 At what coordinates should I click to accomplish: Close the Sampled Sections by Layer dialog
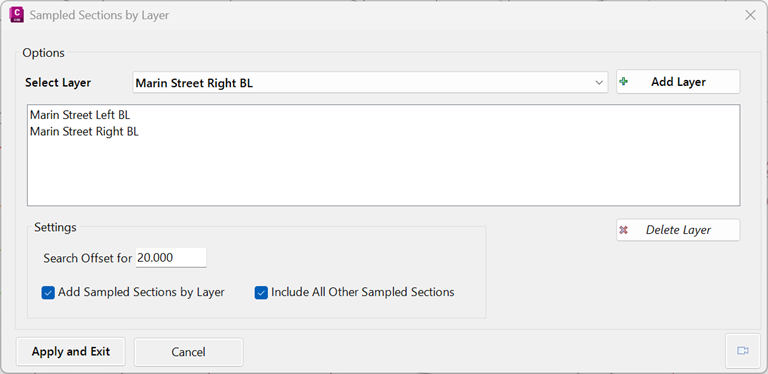[x=750, y=15]
